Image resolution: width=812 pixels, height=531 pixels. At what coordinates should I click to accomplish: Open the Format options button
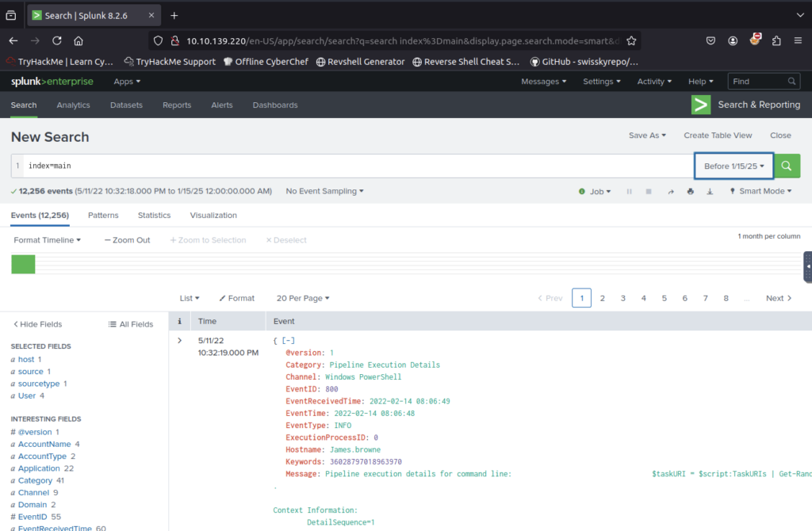[x=236, y=298]
